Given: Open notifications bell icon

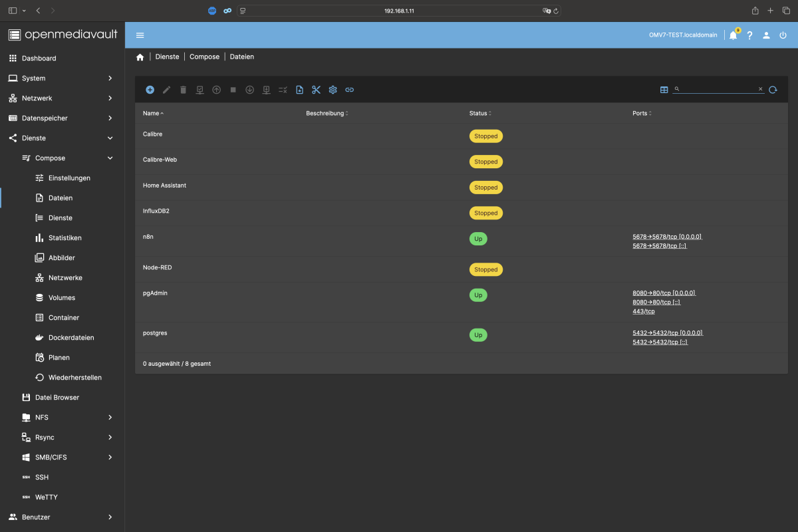Looking at the screenshot, I should click(x=733, y=35).
